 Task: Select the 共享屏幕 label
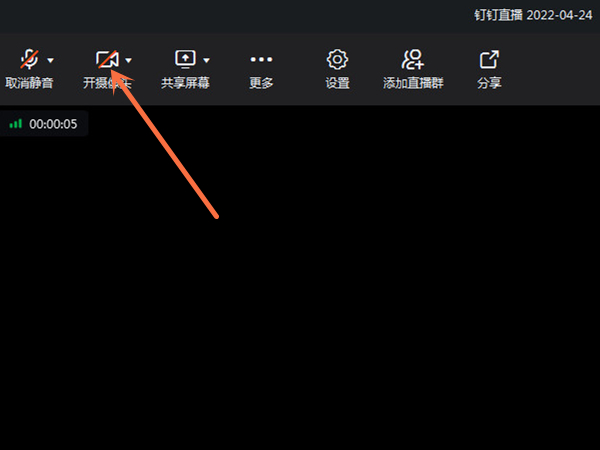click(185, 83)
